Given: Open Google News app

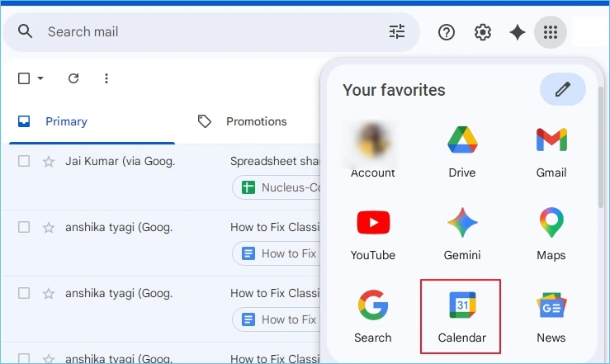Looking at the screenshot, I should point(551,317).
